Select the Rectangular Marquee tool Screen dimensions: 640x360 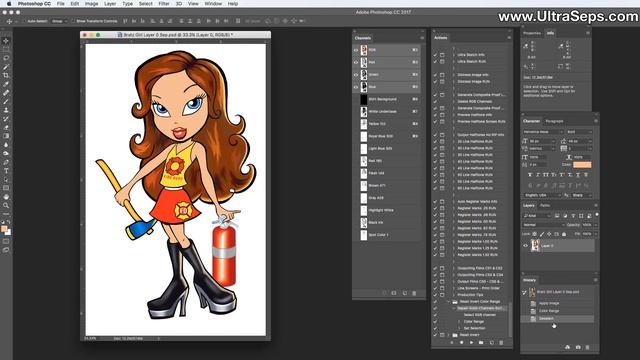point(6,49)
